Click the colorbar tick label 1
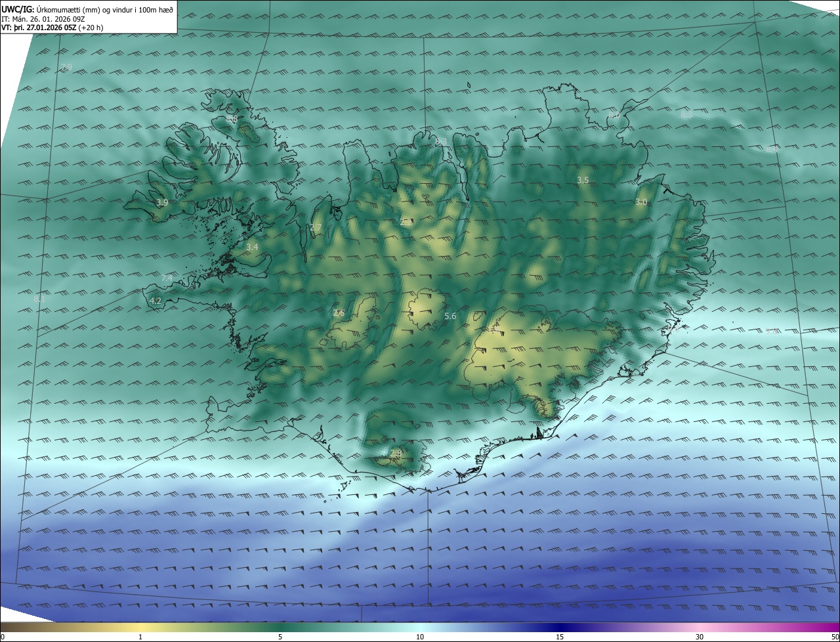 pos(140,637)
